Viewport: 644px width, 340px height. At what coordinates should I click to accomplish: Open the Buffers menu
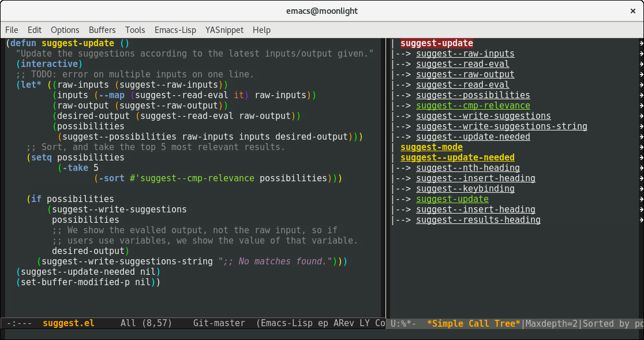tap(102, 30)
